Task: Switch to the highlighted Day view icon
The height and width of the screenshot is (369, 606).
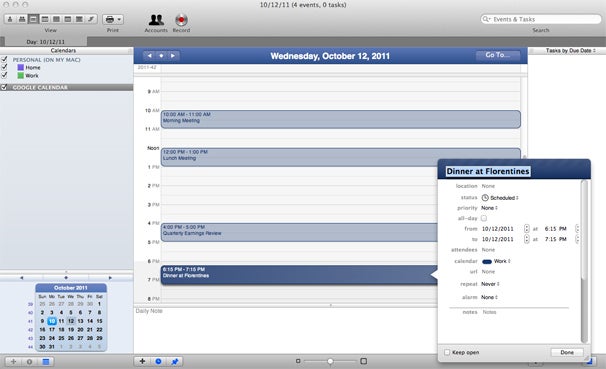Action: tap(33, 19)
